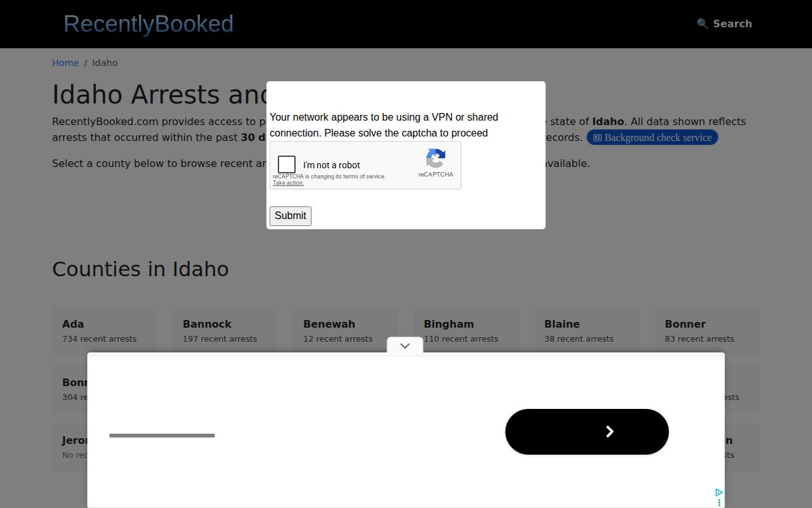Image resolution: width=812 pixels, height=508 pixels.
Task: Open Search in the header
Action: tap(724, 23)
